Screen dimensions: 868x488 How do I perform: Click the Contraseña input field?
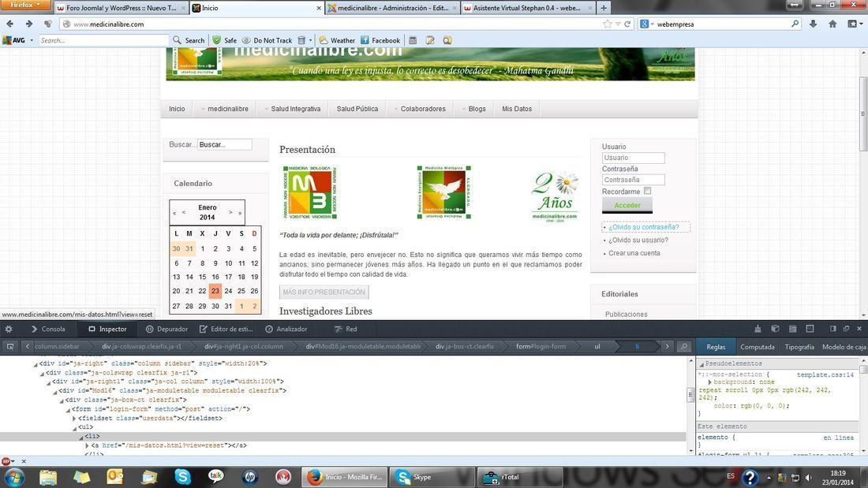pyautogui.click(x=634, y=180)
